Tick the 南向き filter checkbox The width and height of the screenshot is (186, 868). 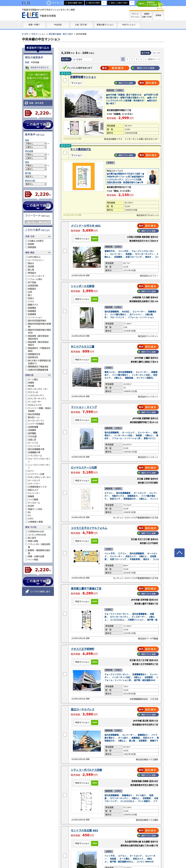[26, 263]
